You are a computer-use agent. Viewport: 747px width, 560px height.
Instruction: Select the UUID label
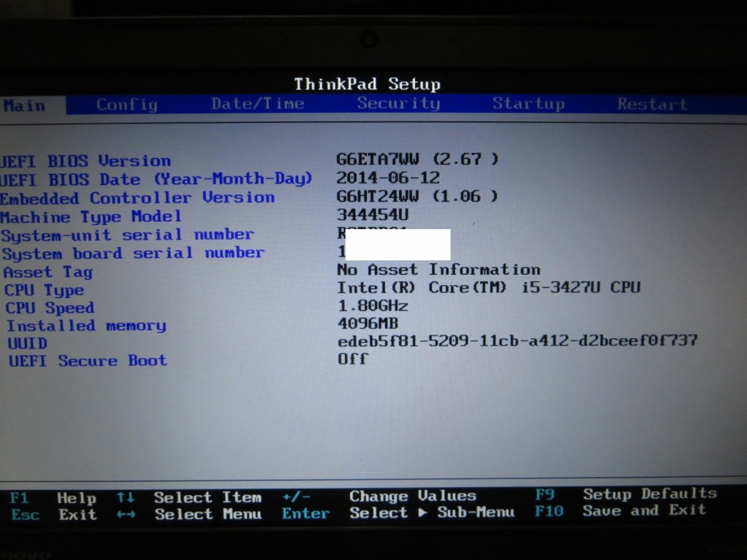tap(27, 343)
